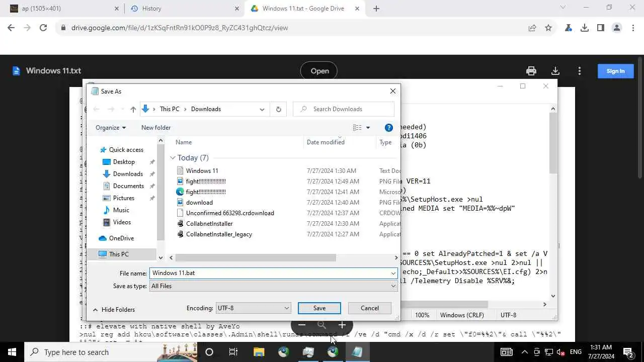Click This PC in breadcrumb path
Image resolution: width=644 pixels, height=362 pixels.
170,109
